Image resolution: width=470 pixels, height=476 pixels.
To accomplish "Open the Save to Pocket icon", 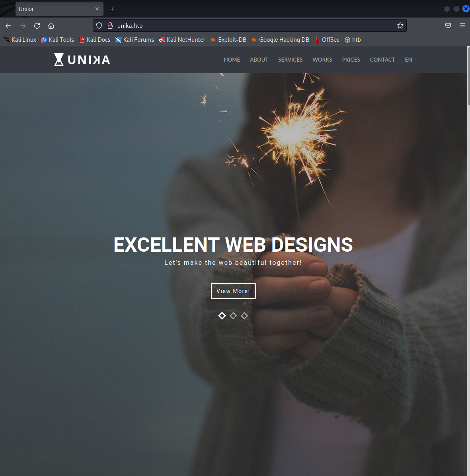I will (448, 25).
